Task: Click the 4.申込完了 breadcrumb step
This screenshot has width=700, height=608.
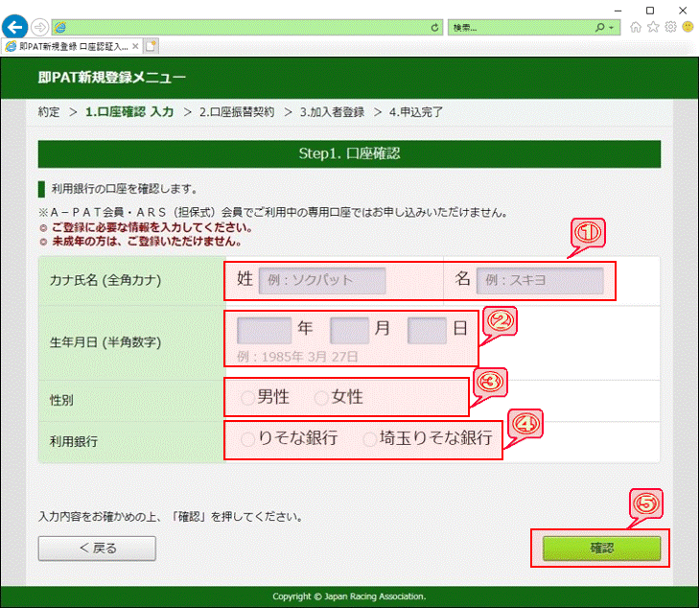Action: click(415, 112)
